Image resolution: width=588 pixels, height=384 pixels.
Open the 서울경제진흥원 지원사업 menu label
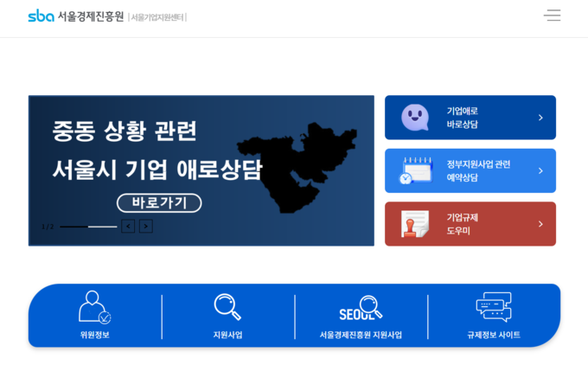pos(361,335)
